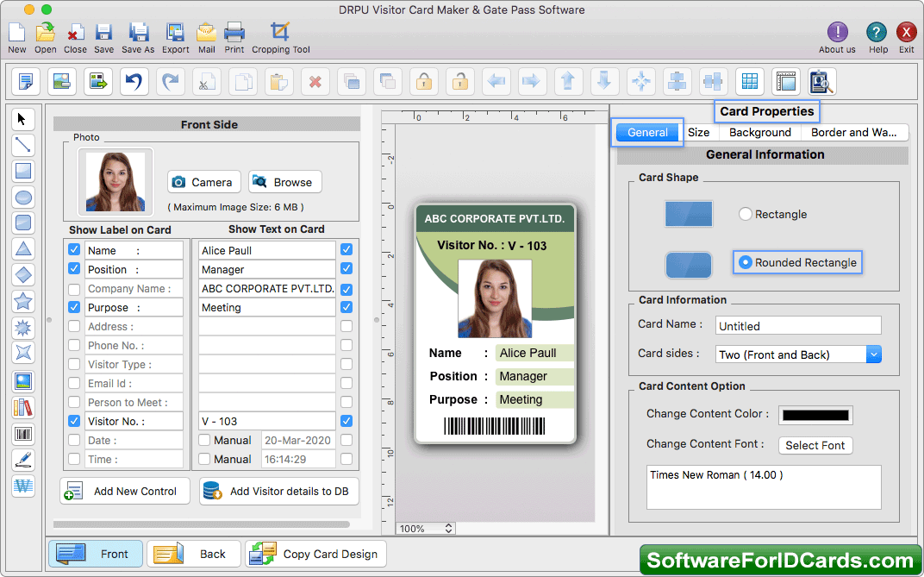Screen dimensions: 924x577
Task: Check Manual checkbox for Time row
Action: tap(204, 459)
